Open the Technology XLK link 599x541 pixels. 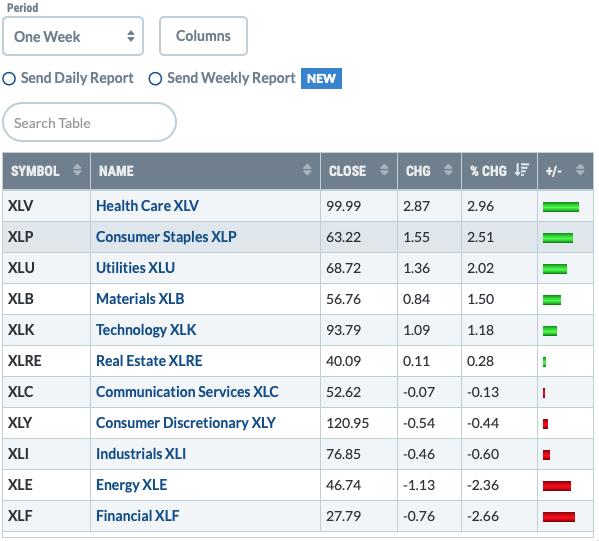pos(146,330)
